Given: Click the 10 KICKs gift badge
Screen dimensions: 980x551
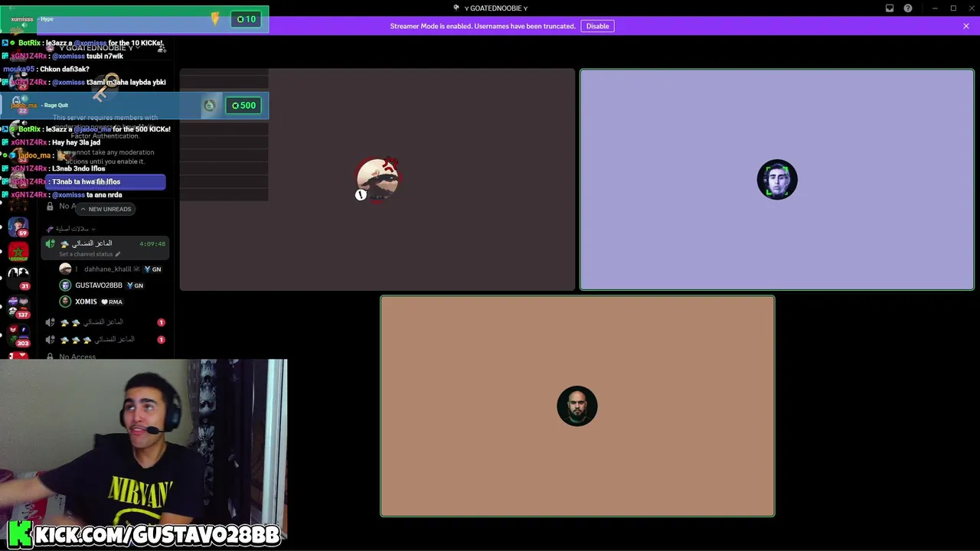Looking at the screenshot, I should click(247, 19).
